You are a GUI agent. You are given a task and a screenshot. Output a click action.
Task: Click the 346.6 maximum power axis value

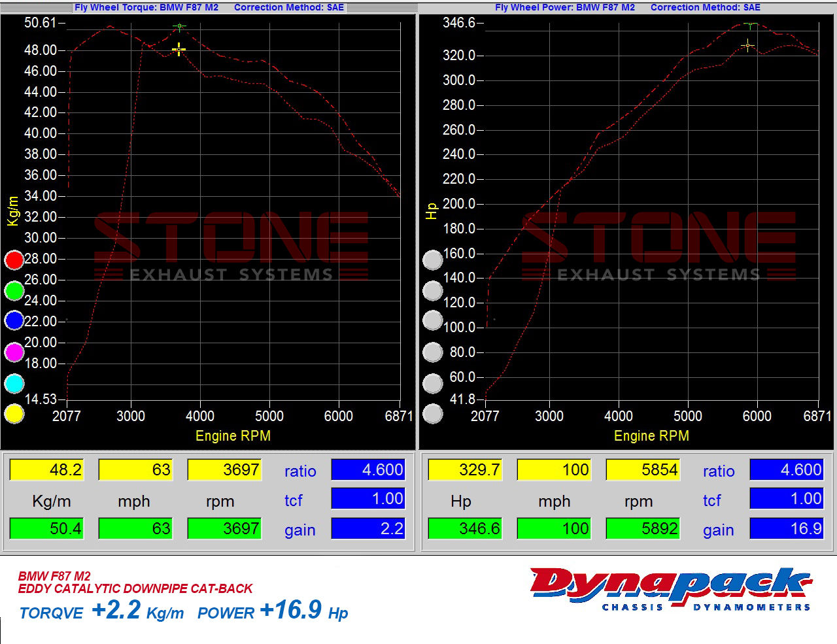459,23
